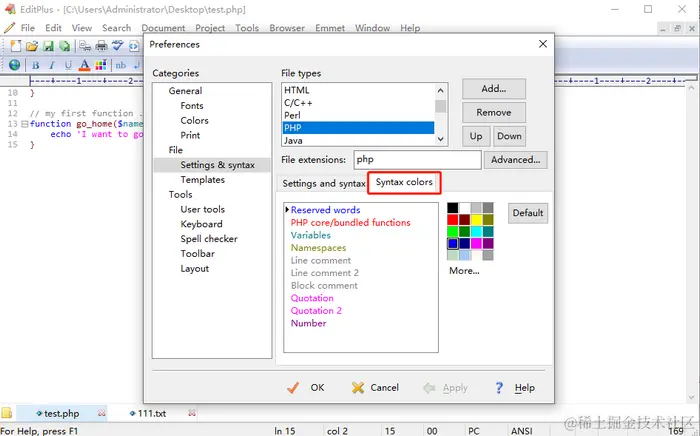Click the File types list scroll-down arrow
700x436 pixels.
pyautogui.click(x=441, y=139)
